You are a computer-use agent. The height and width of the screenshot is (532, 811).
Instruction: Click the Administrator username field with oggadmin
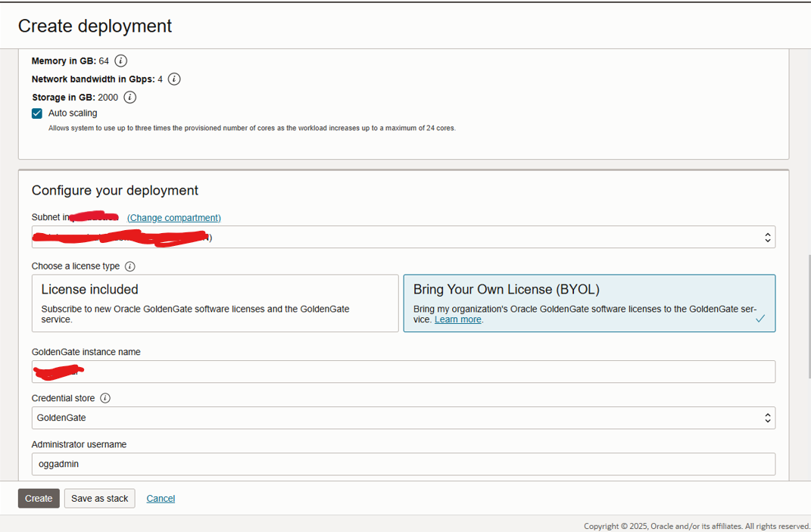coord(404,465)
